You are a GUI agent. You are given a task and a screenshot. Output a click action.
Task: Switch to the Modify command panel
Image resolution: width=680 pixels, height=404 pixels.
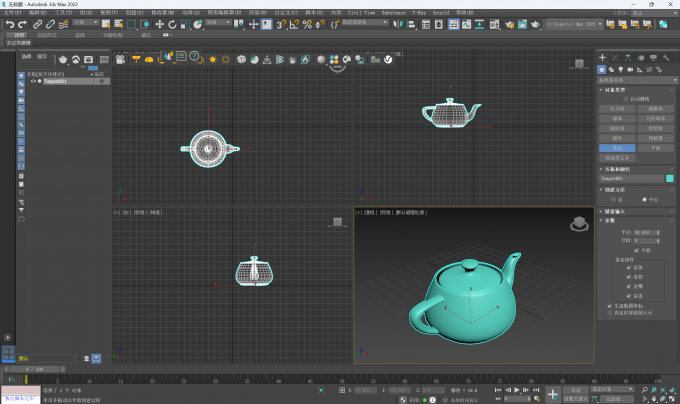click(615, 58)
